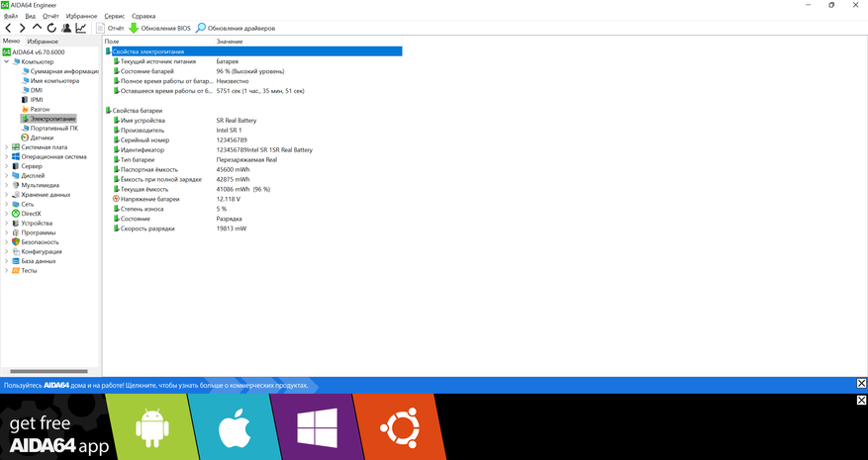Expand the Мультимедиа node
Viewport: 868px width, 460px height.
point(7,185)
